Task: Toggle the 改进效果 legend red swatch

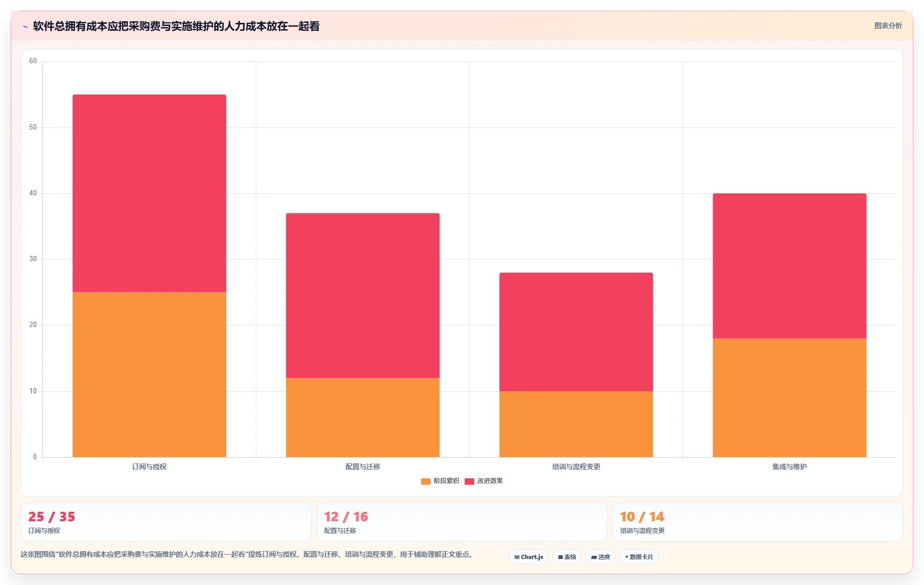Action: (x=469, y=481)
